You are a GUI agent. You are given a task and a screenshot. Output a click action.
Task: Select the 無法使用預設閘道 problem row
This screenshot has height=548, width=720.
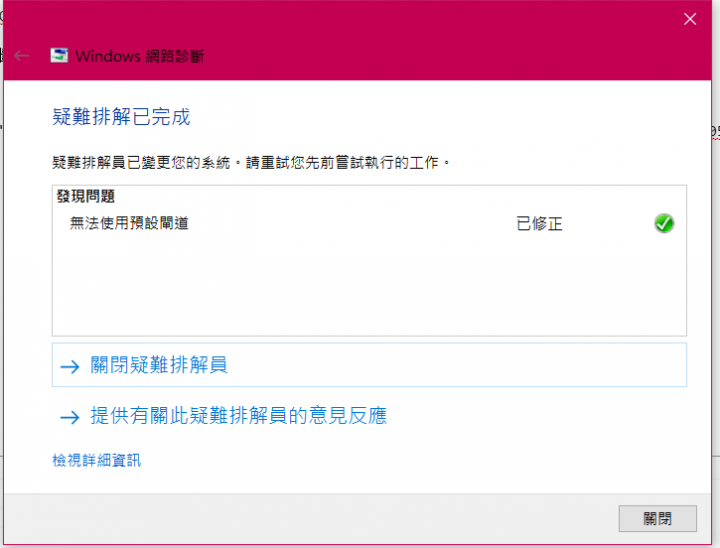click(x=369, y=224)
